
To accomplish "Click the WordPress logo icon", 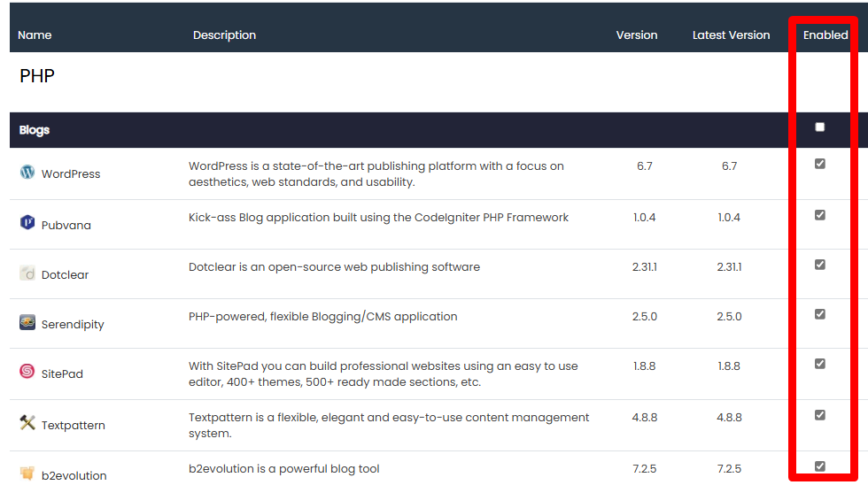I will tap(27, 172).
